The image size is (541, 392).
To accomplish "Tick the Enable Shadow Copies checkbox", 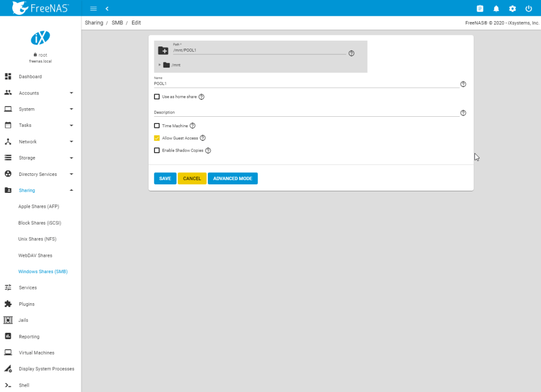I will tap(157, 151).
